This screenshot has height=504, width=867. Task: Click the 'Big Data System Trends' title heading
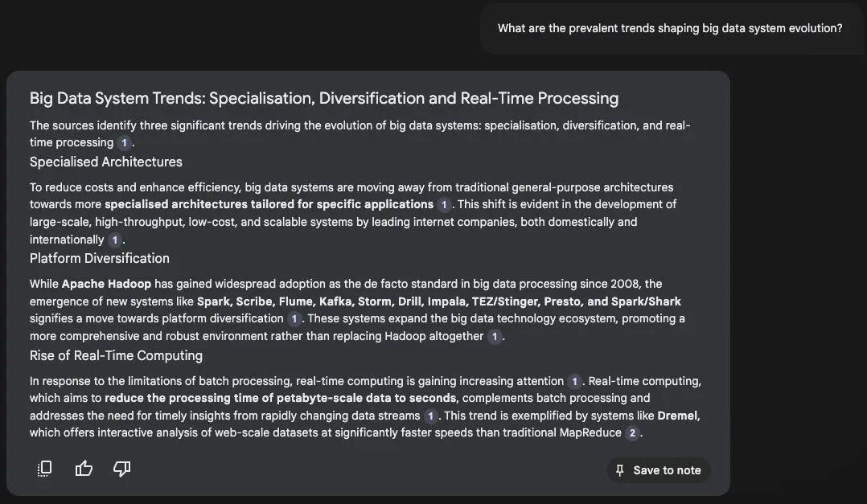coord(324,98)
